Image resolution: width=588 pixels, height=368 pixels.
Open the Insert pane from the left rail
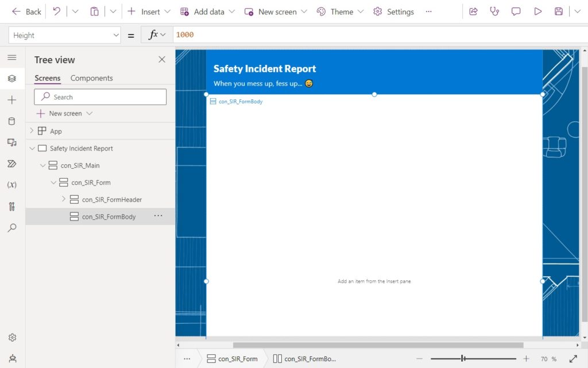point(11,100)
